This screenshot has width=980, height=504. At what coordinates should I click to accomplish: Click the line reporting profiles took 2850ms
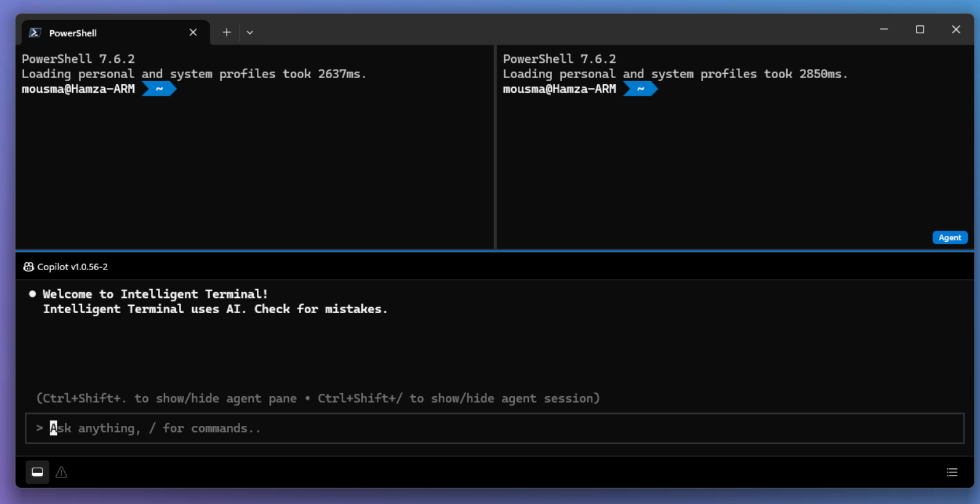point(675,74)
